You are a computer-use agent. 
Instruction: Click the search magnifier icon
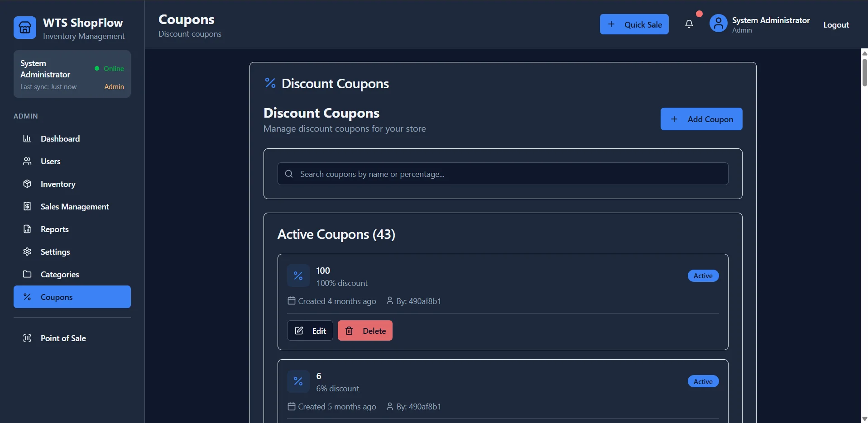point(289,174)
